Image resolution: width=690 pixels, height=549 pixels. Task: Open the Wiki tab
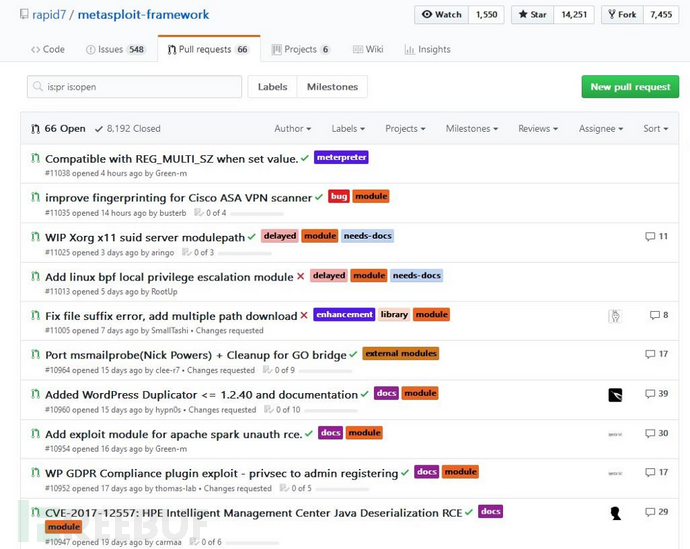click(x=368, y=49)
